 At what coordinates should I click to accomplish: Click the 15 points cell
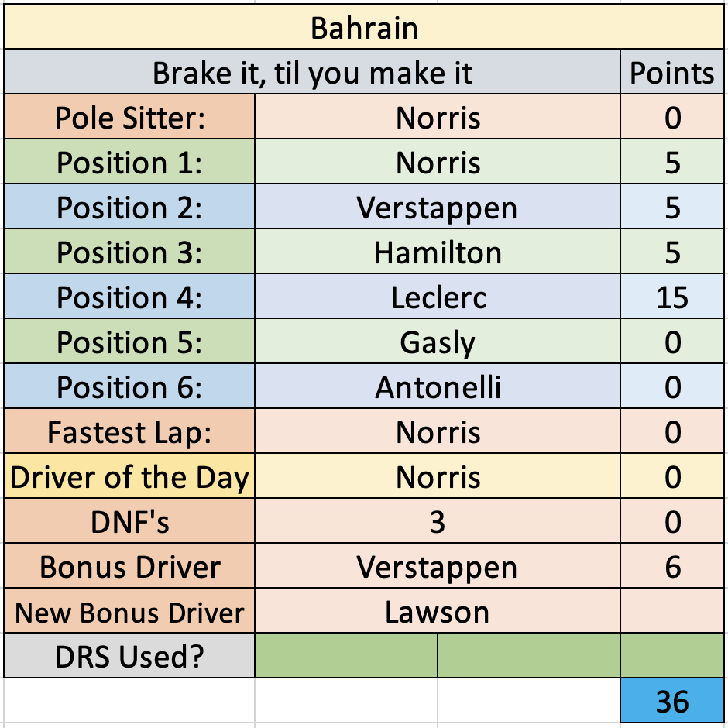click(x=671, y=296)
